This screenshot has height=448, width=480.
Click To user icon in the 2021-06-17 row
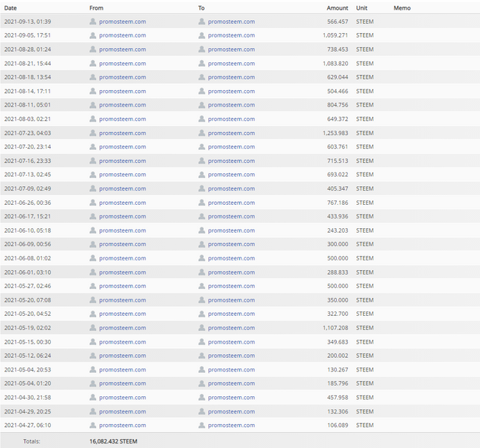click(202, 217)
